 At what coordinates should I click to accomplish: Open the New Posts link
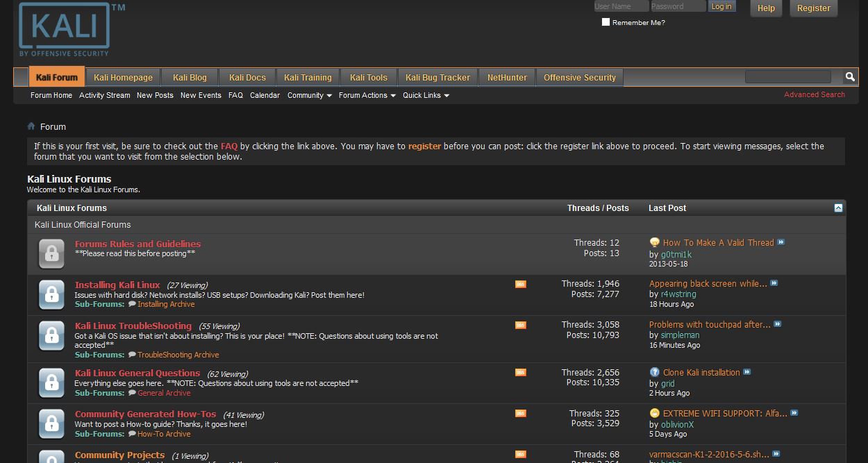click(155, 95)
